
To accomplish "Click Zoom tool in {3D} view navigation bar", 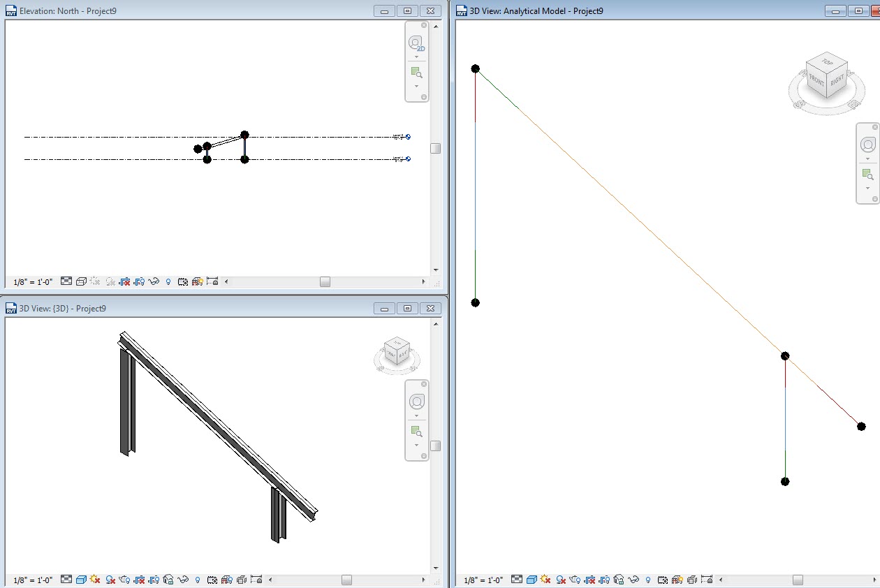I will pos(416,432).
